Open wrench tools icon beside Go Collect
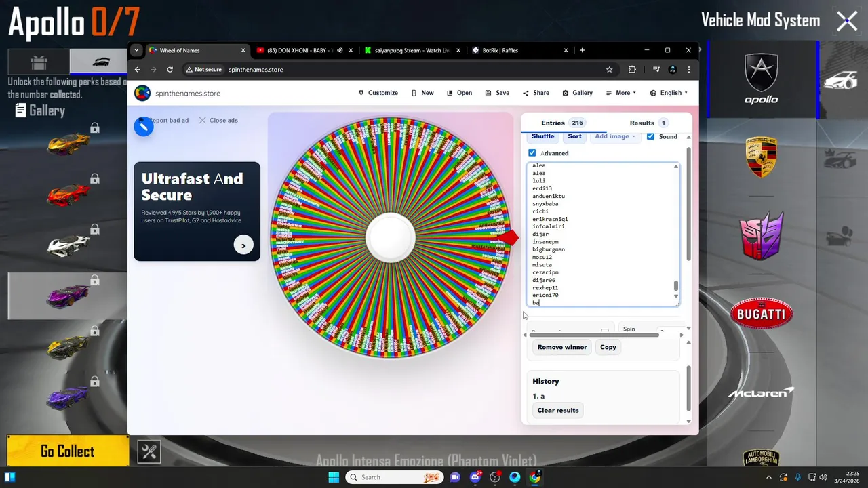Viewport: 868px width, 488px height. 149,451
